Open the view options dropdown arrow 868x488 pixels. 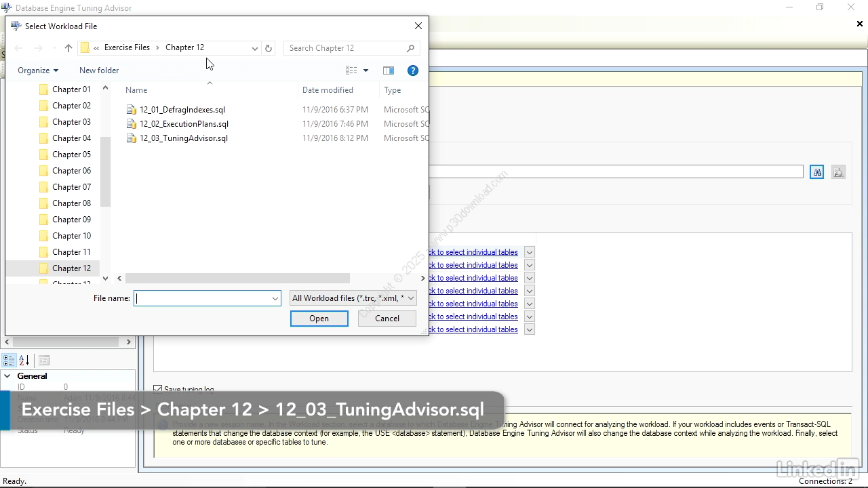point(366,70)
